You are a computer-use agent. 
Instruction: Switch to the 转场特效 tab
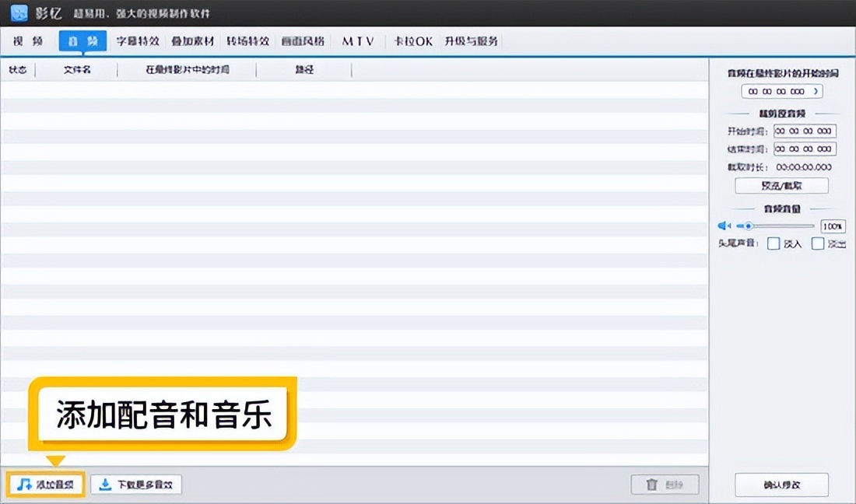[247, 41]
